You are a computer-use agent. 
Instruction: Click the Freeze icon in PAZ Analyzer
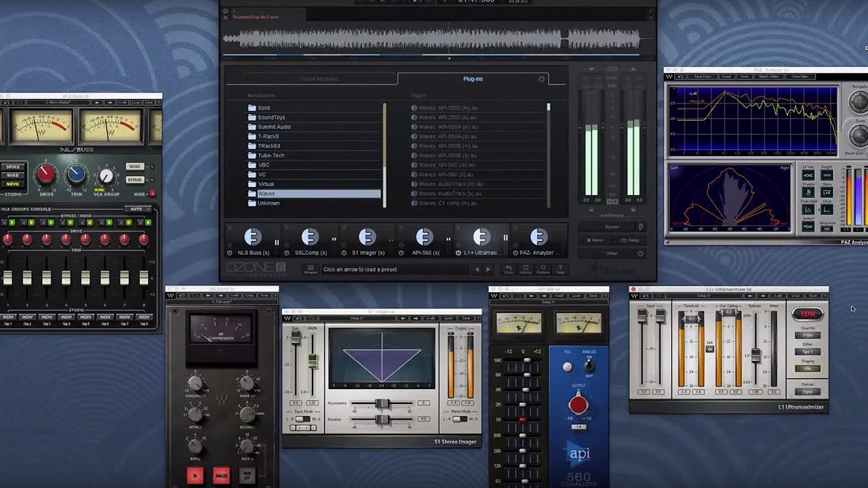[808, 191]
